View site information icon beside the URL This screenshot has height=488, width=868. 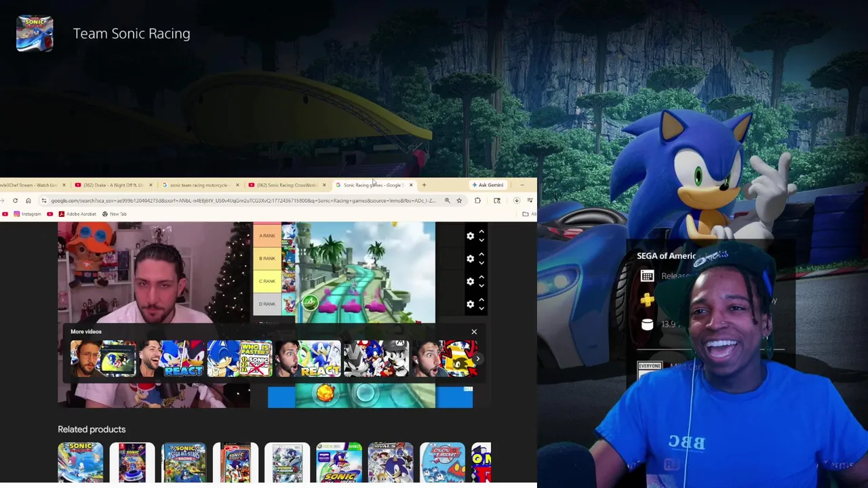(44, 201)
